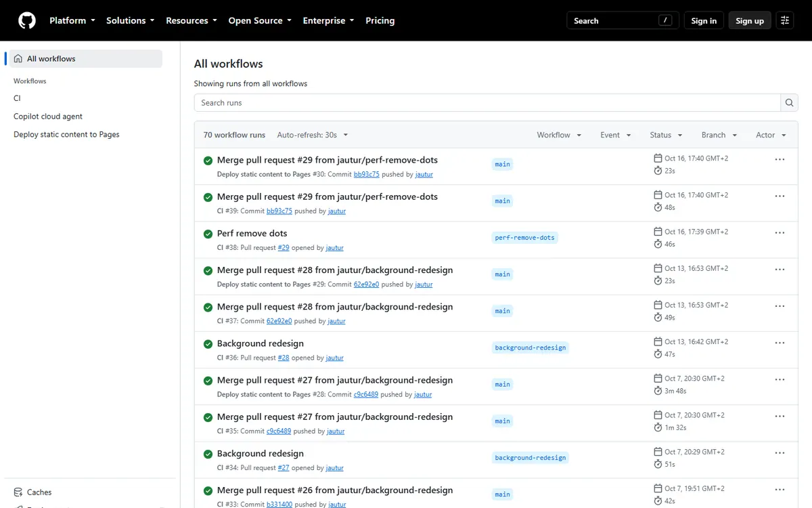812x508 pixels.
Task: Open kebab menu for CI #35 run
Action: pos(780,417)
